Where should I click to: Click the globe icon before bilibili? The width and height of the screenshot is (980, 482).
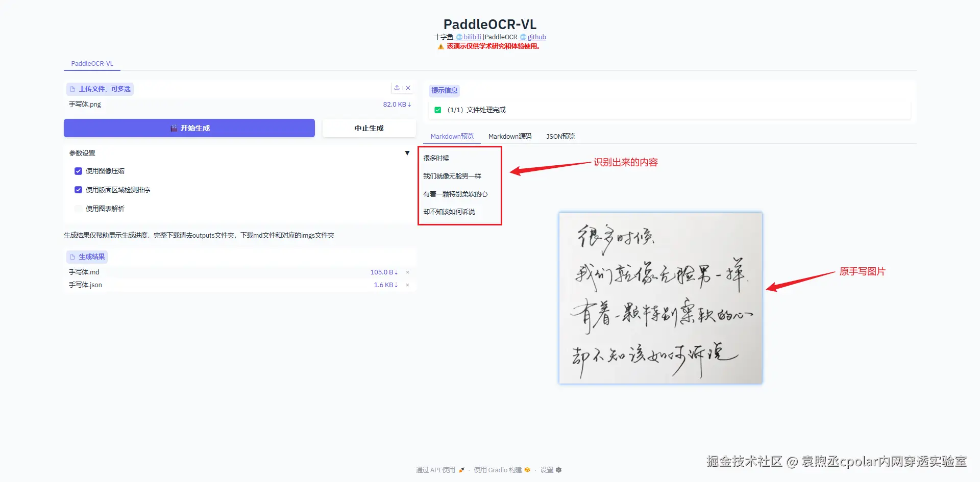tap(459, 37)
